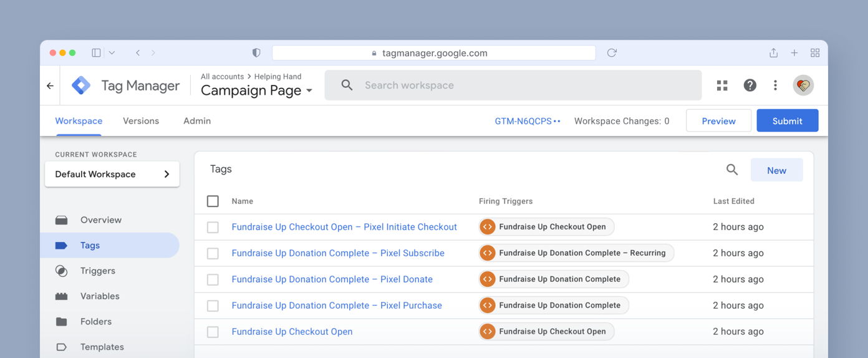Image resolution: width=868 pixels, height=358 pixels.
Task: Click trigger icon on Pixel Initiate Checkout row
Action: point(488,227)
